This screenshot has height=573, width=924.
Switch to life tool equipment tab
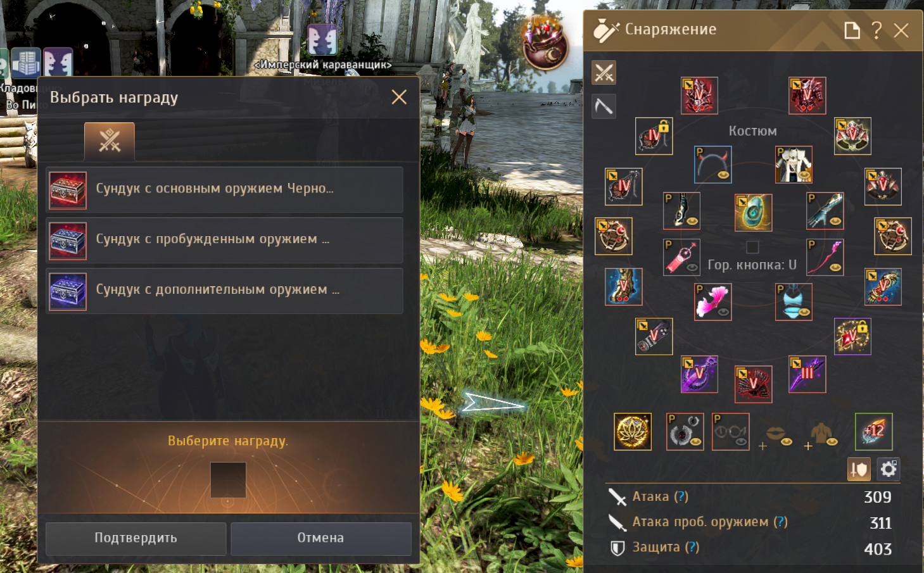click(x=604, y=106)
